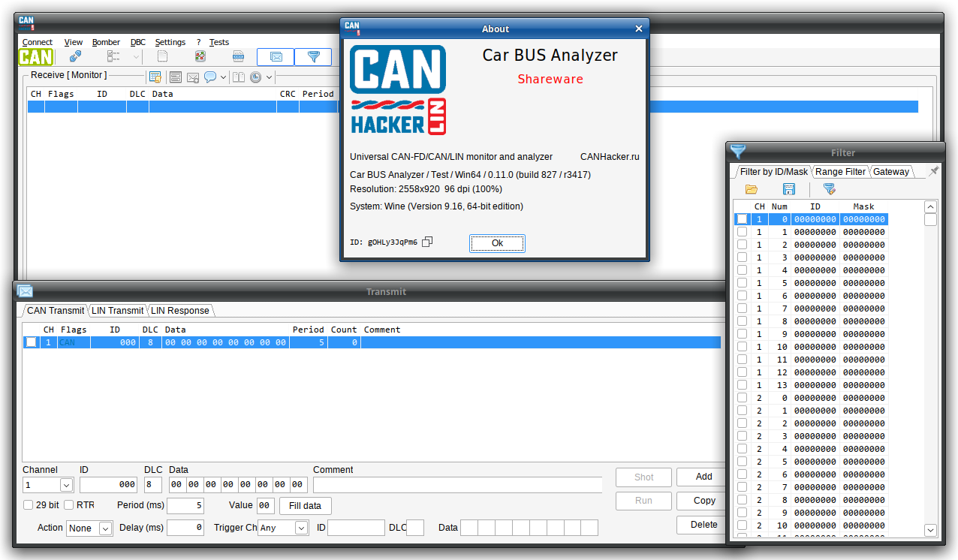Switch to the Range Filter tab
Image resolution: width=958 pixels, height=560 pixels.
840,171
